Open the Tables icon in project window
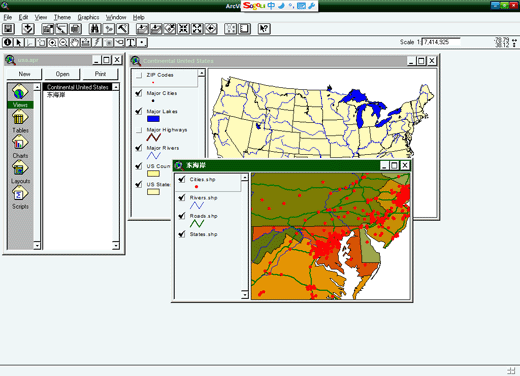This screenshot has height=376, width=520. tap(20, 121)
